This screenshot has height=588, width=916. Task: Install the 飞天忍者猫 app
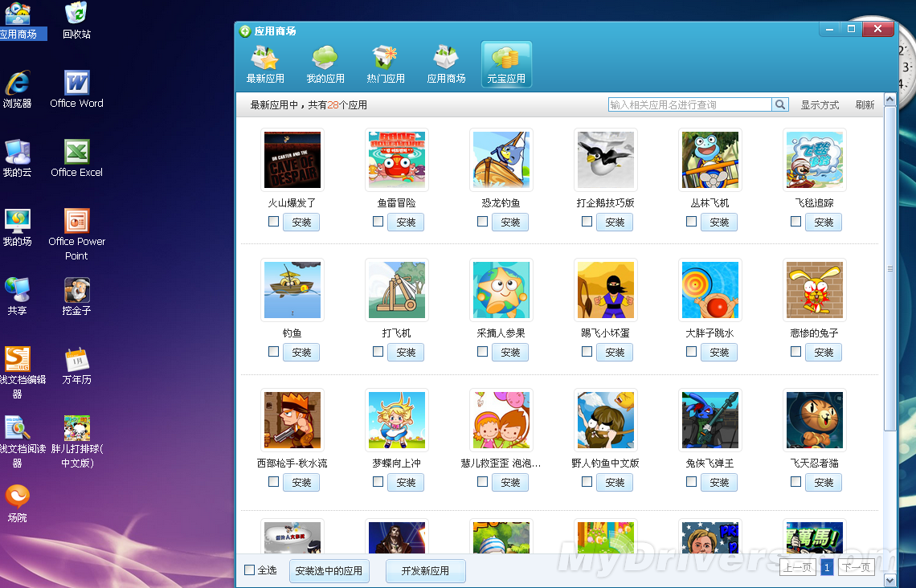pyautogui.click(x=824, y=483)
